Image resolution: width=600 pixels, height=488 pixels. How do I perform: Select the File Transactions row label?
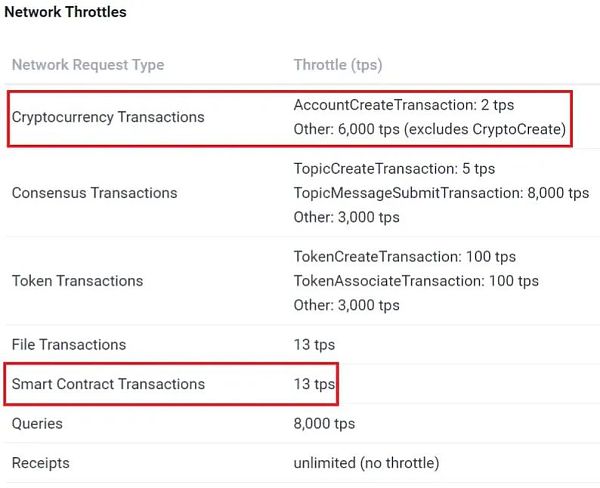tap(69, 345)
